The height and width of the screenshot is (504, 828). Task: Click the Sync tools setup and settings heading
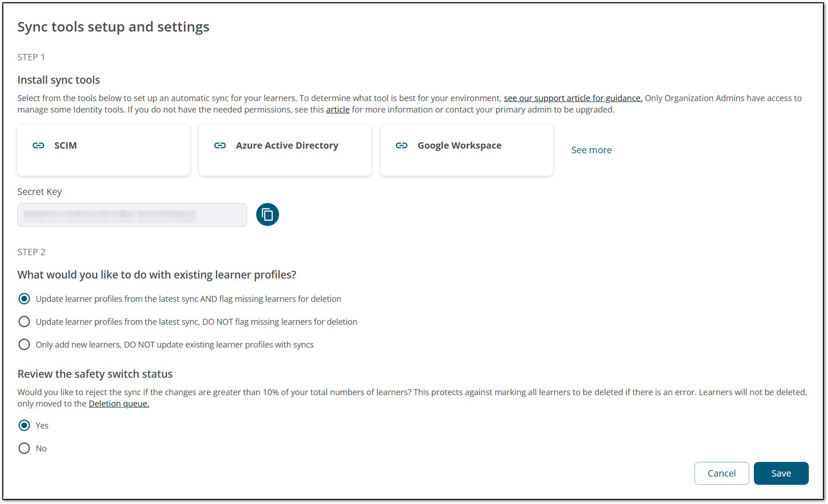[113, 27]
